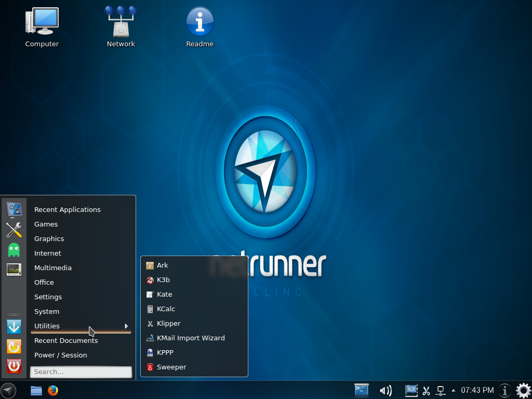Open Konsole from the taskbar
This screenshot has width=532, height=399.
[361, 390]
